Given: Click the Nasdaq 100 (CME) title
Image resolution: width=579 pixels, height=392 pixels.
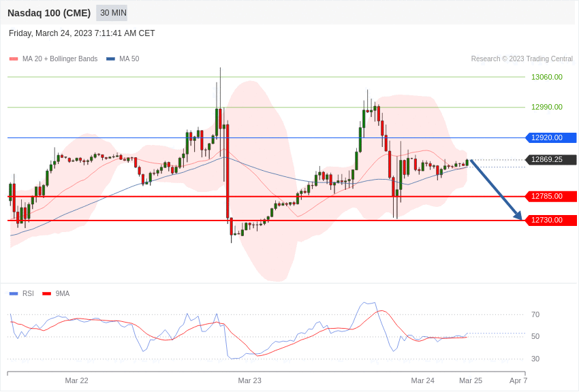Looking at the screenshot, I should coord(49,13).
